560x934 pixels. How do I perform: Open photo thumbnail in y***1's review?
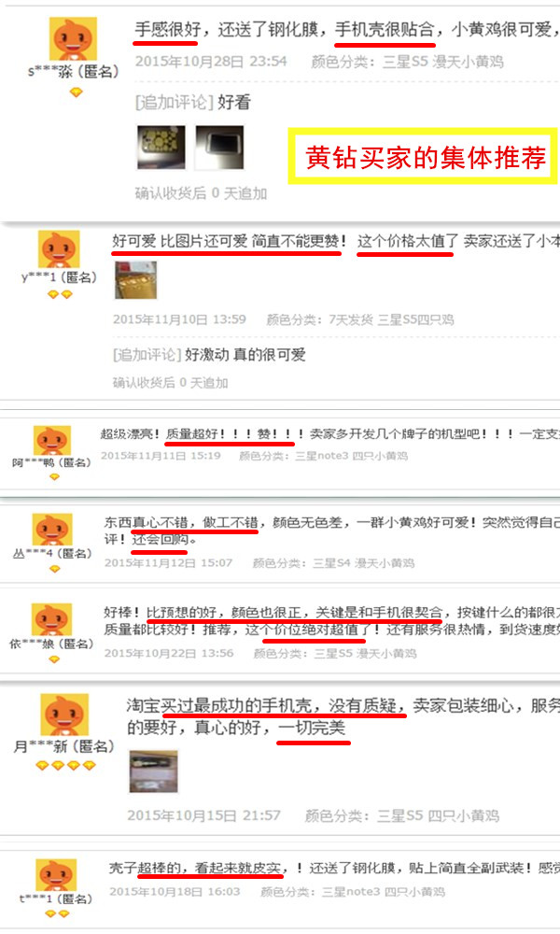(135, 280)
